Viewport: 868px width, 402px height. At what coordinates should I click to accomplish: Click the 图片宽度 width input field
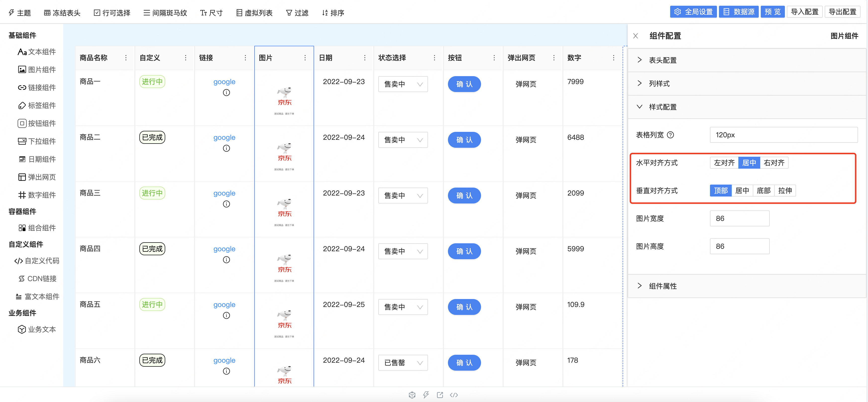click(740, 218)
